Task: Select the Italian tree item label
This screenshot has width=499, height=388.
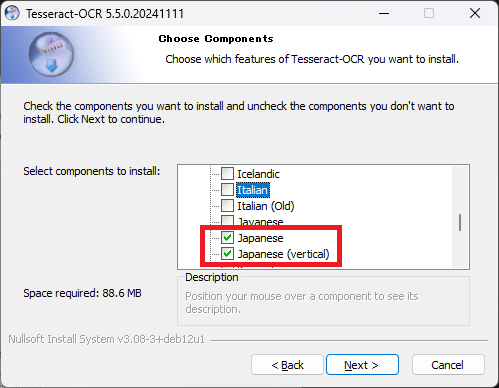Action: tap(253, 190)
